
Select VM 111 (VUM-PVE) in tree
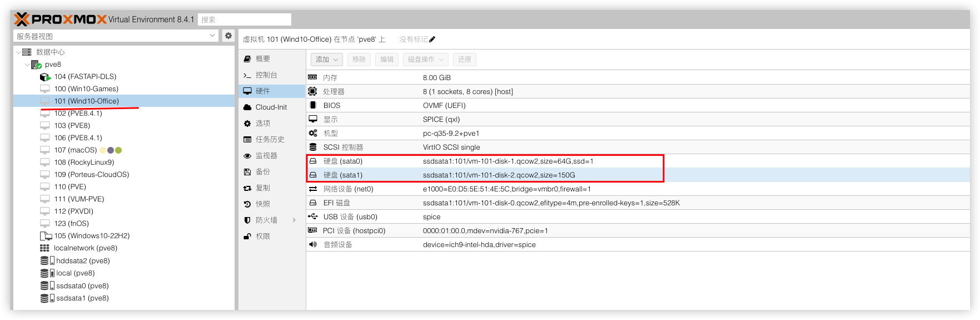click(x=79, y=199)
